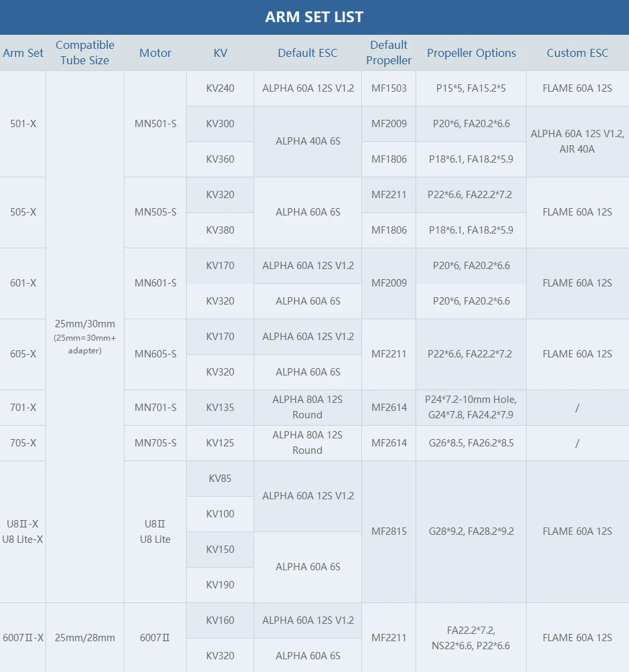Click the KV240 cell
Screen dimensions: 629x672
pyautogui.click(x=220, y=88)
